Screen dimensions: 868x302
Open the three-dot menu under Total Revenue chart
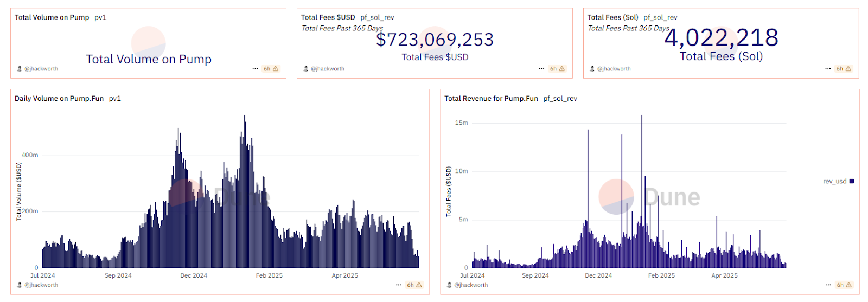point(828,285)
